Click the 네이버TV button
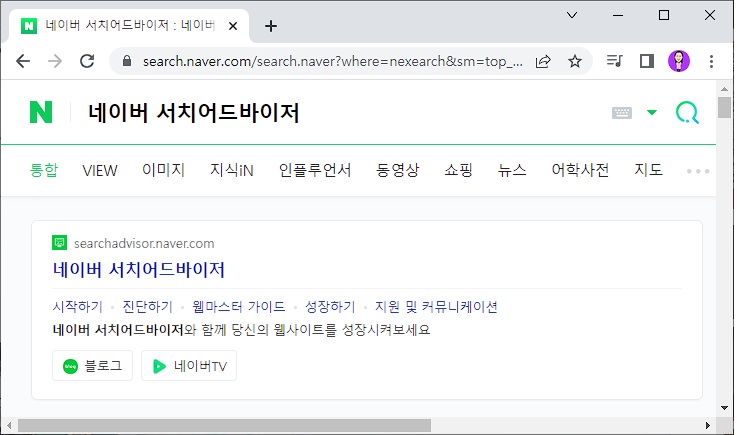Image resolution: width=737 pixels, height=435 pixels. click(x=189, y=365)
